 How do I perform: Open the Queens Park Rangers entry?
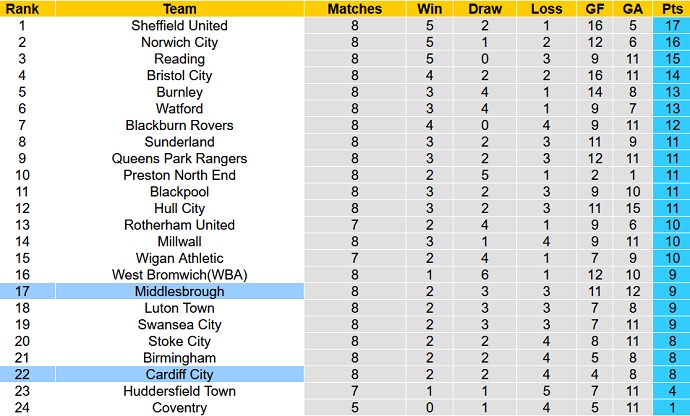coord(179,158)
